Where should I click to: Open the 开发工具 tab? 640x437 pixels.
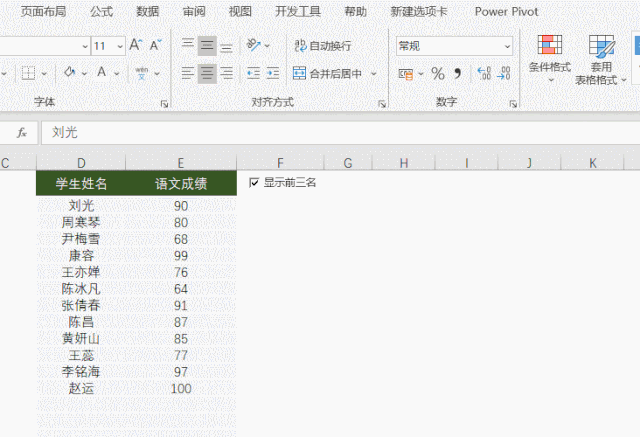[x=298, y=11]
